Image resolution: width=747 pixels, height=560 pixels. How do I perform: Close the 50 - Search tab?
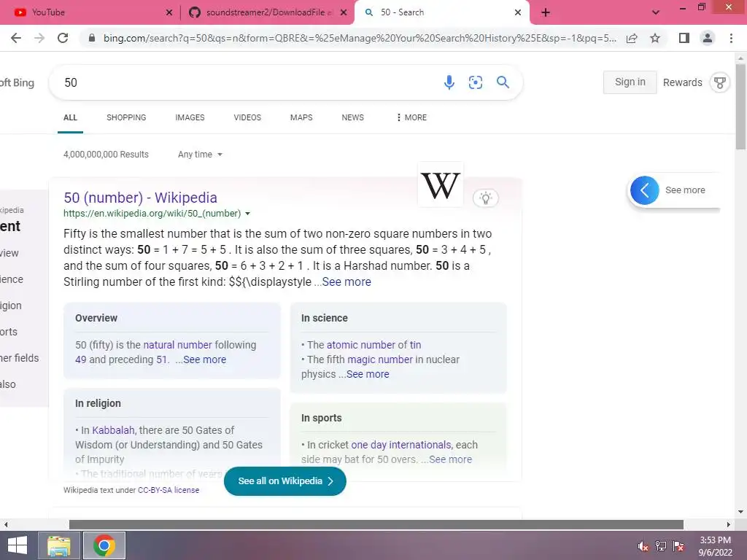click(x=518, y=12)
